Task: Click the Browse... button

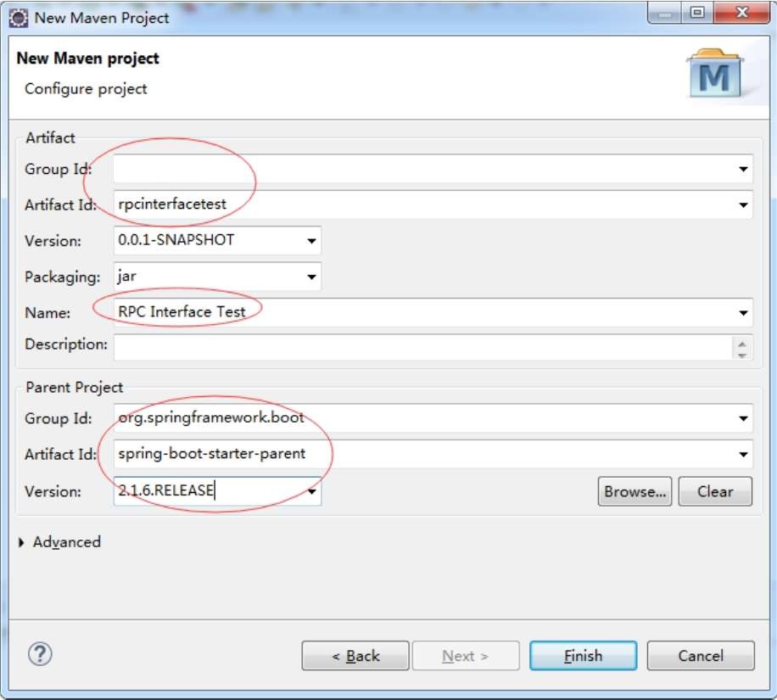Action: click(634, 491)
